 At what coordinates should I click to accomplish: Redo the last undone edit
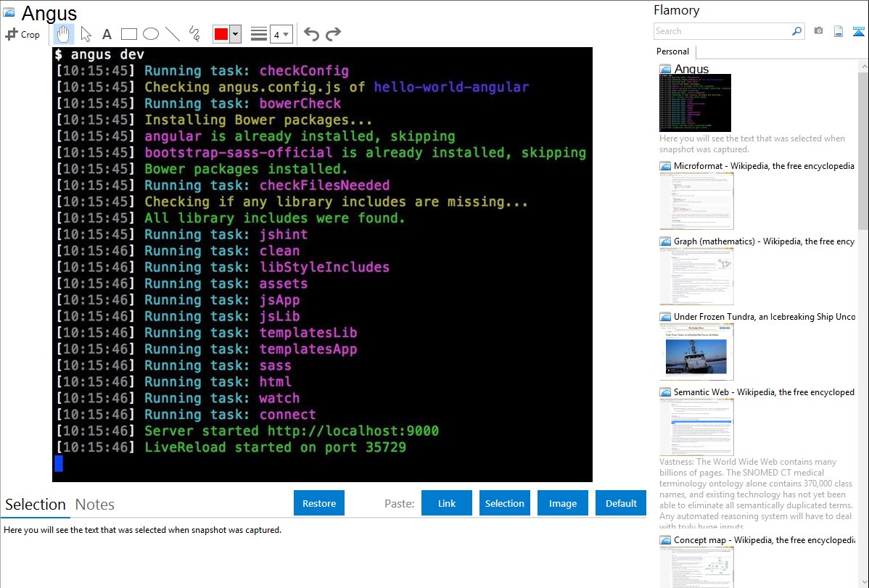click(x=333, y=34)
